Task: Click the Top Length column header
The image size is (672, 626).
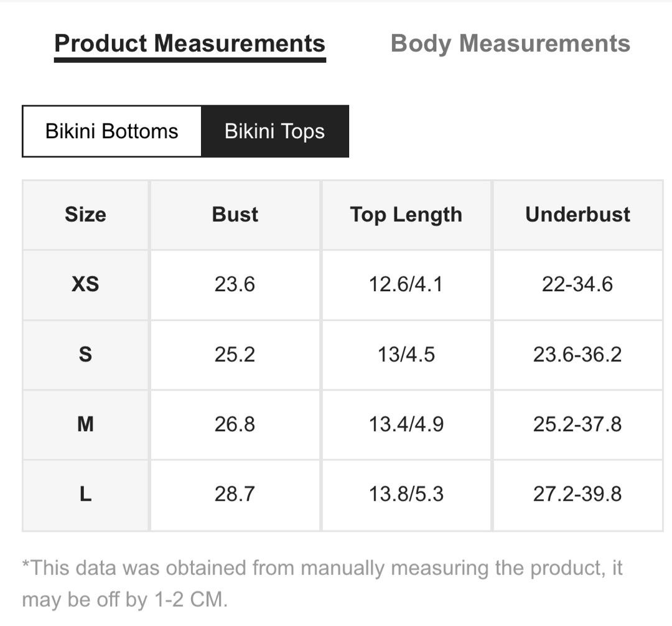Action: point(406,214)
